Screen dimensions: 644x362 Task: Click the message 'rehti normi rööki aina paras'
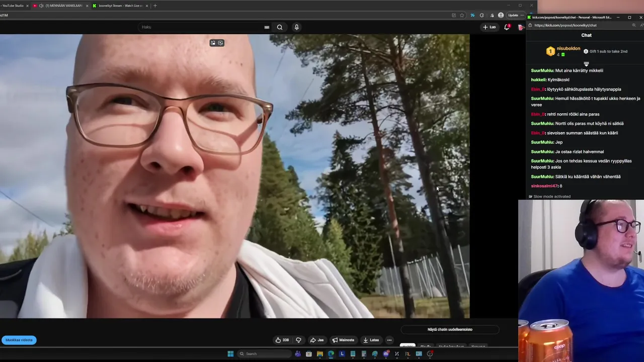pyautogui.click(x=573, y=114)
